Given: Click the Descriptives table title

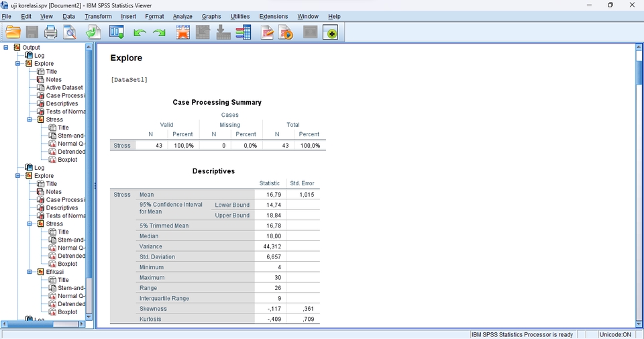Looking at the screenshot, I should 213,171.
